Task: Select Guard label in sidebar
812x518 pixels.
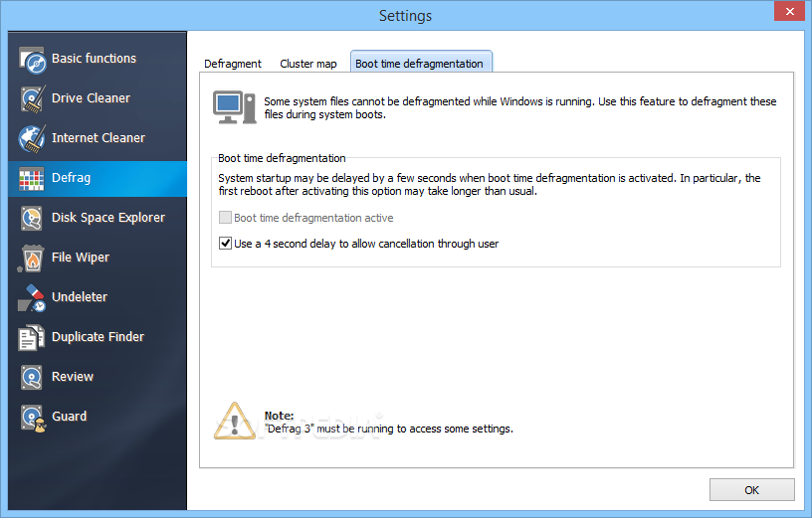Action: pos(69,417)
